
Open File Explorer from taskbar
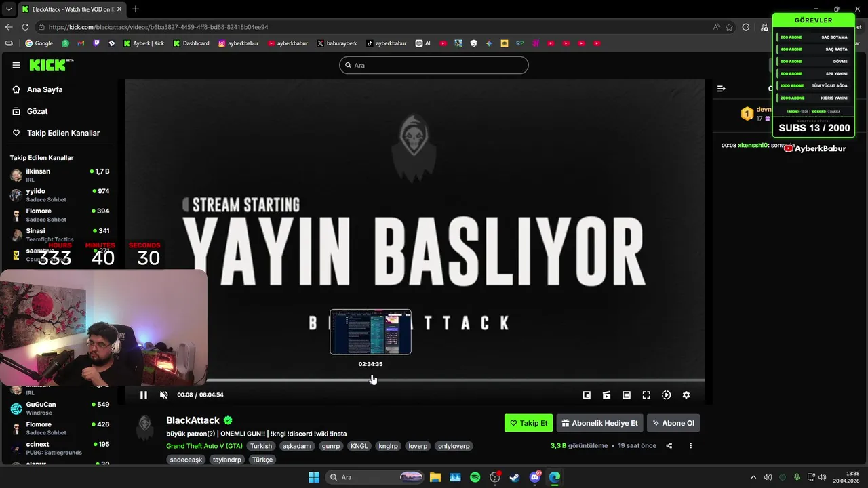pyautogui.click(x=435, y=477)
